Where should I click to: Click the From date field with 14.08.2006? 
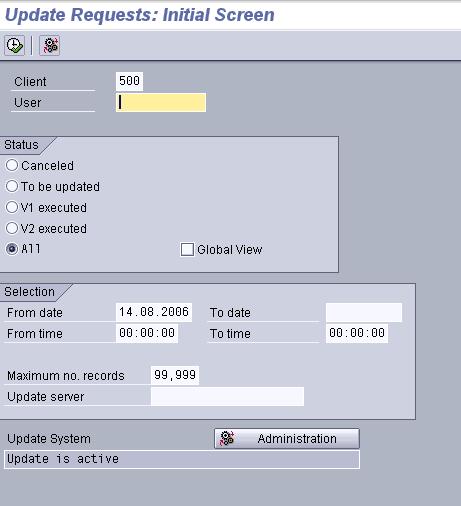154,312
